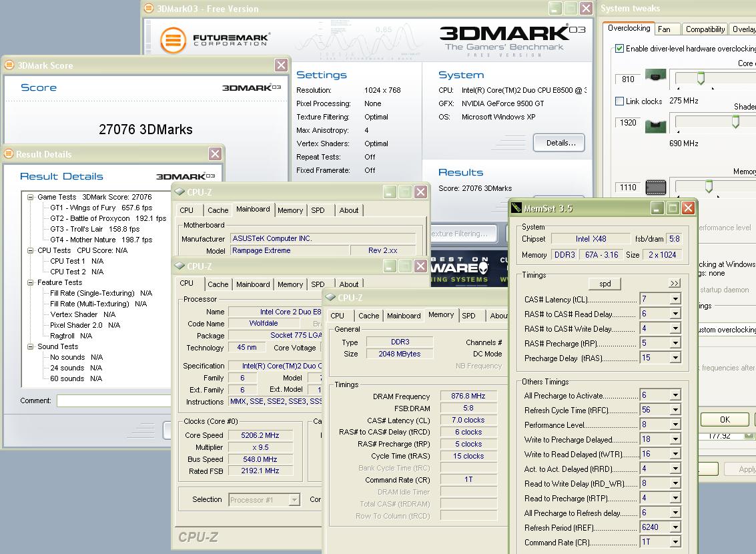Click the memory clock value field showing 1110
This screenshot has height=554, width=756.
[629, 187]
